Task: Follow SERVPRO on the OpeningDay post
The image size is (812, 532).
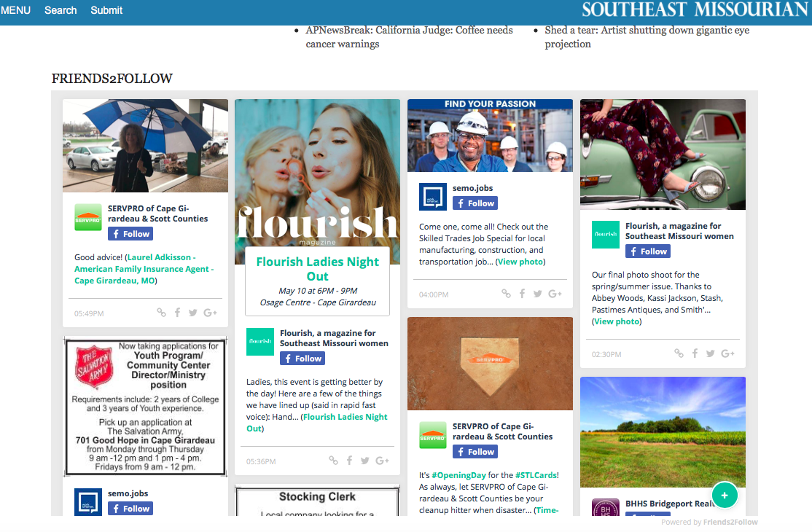Action: 475,452
